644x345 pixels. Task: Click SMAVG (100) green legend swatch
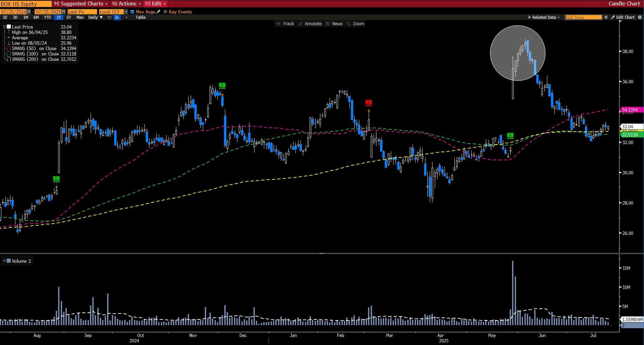tap(9, 54)
